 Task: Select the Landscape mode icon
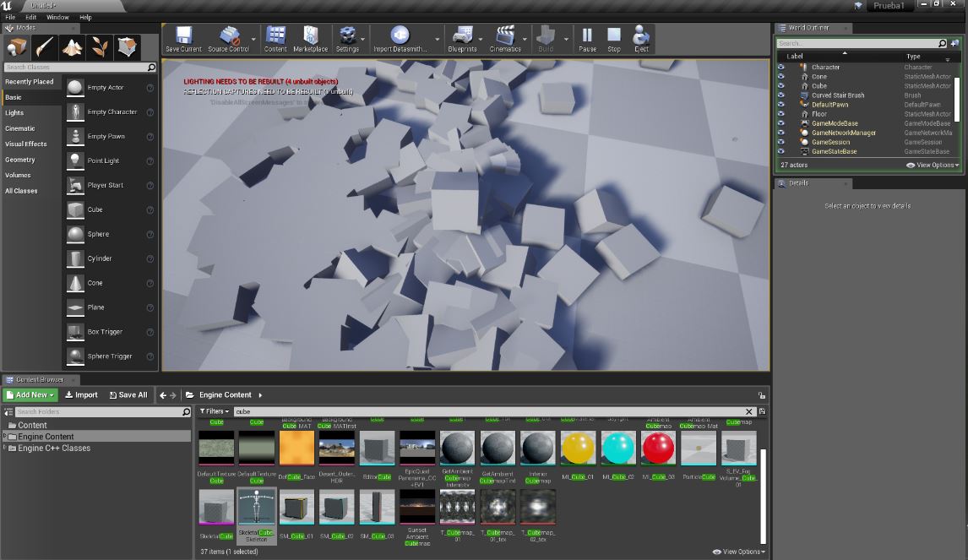pos(73,47)
